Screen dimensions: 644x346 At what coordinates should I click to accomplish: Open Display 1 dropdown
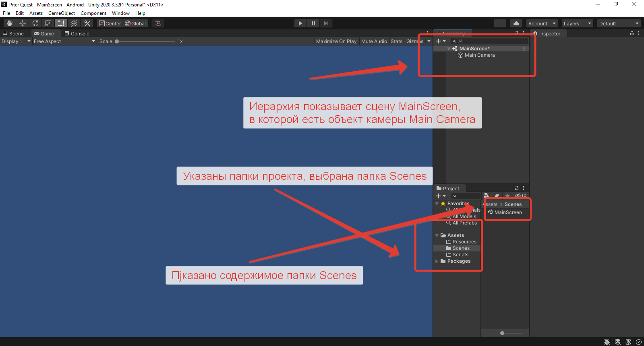[x=16, y=41]
